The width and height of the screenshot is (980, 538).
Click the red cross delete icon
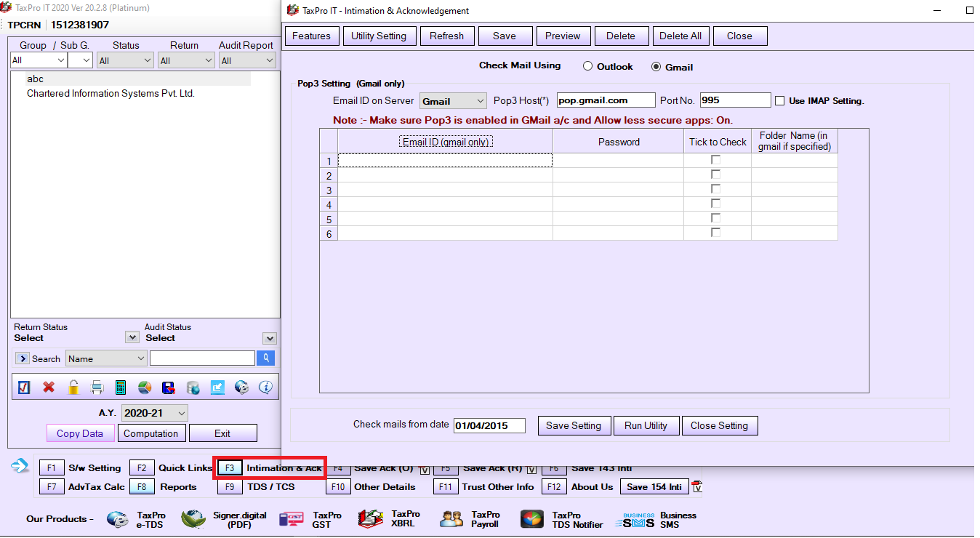[x=49, y=388]
